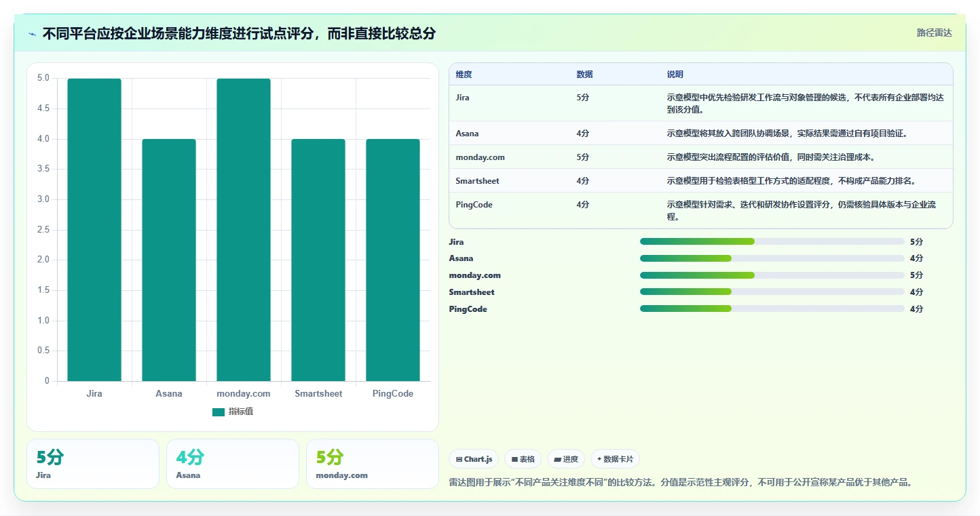Click the PingCode description about 需求、迭代
The width and height of the screenshot is (980, 516).
[x=802, y=210]
